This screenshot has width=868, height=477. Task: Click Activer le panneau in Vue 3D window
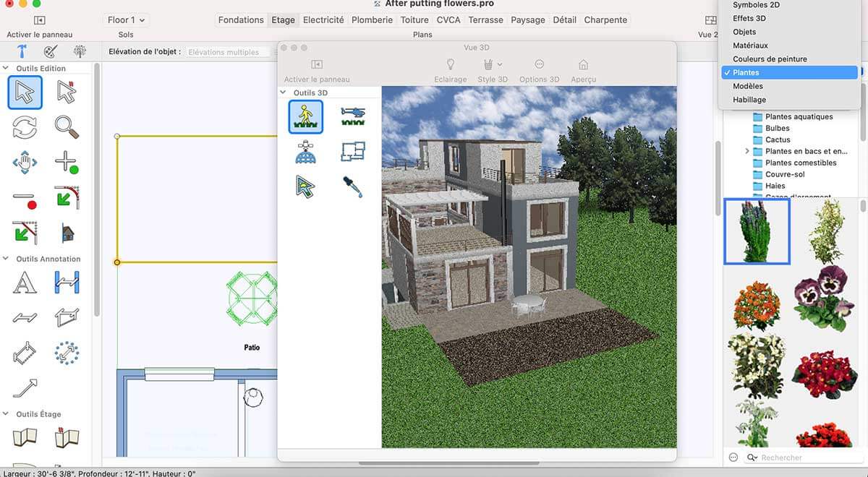click(316, 65)
